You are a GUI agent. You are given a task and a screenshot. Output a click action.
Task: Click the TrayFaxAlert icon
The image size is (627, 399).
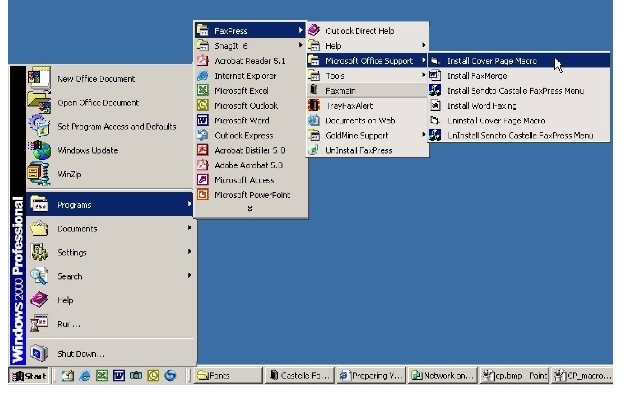click(x=314, y=105)
